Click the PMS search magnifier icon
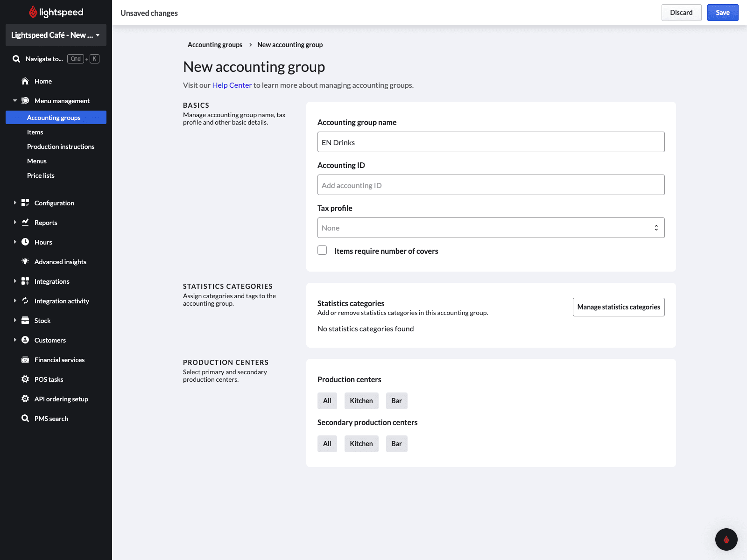Image resolution: width=747 pixels, height=560 pixels. (x=25, y=419)
